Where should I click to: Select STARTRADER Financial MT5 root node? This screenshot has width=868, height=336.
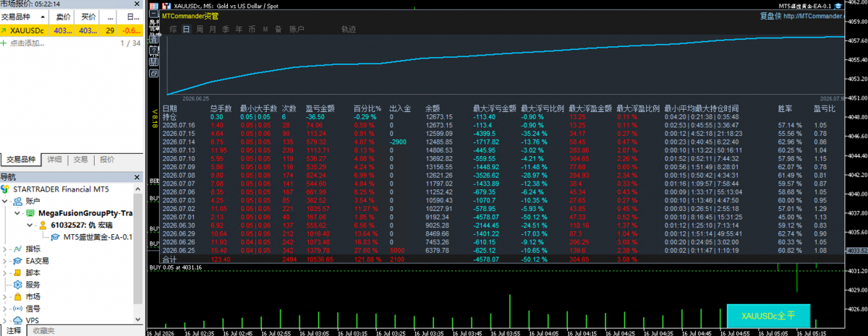tap(61, 189)
